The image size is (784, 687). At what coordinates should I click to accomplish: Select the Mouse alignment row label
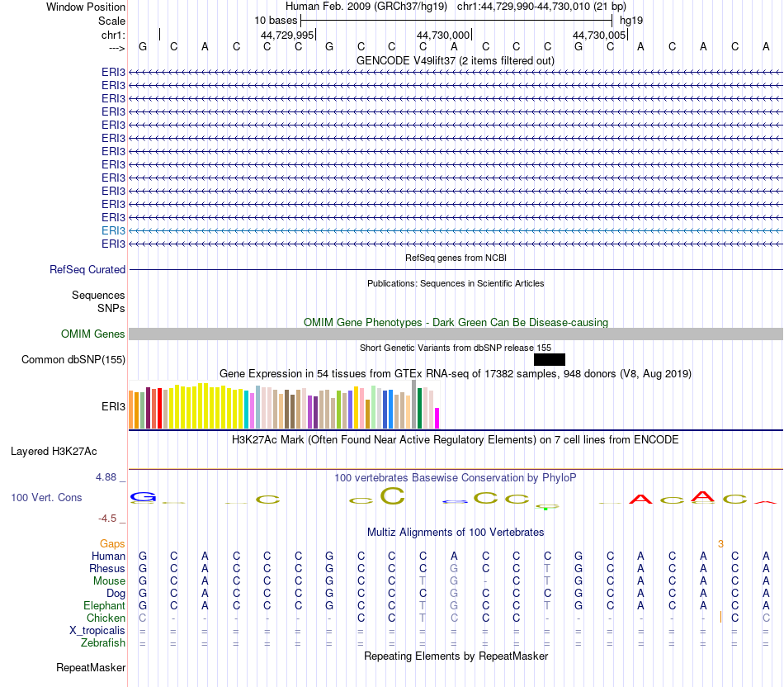coord(109,581)
